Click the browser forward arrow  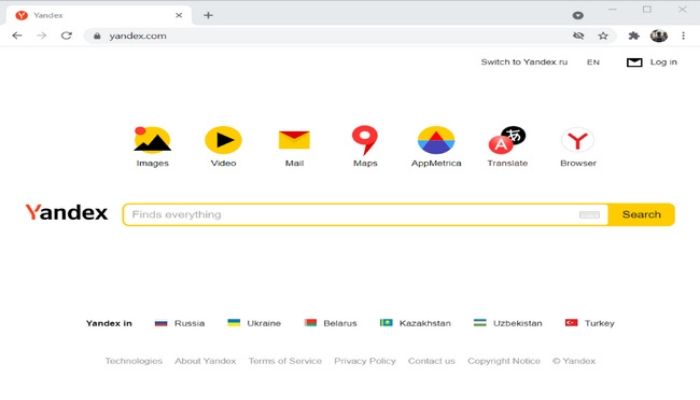(x=42, y=36)
